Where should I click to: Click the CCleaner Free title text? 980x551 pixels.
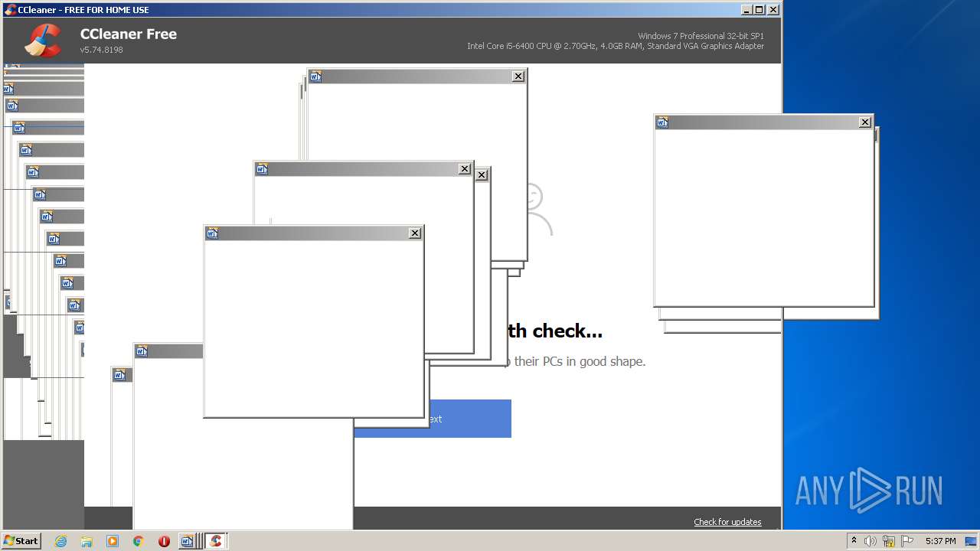129,34
